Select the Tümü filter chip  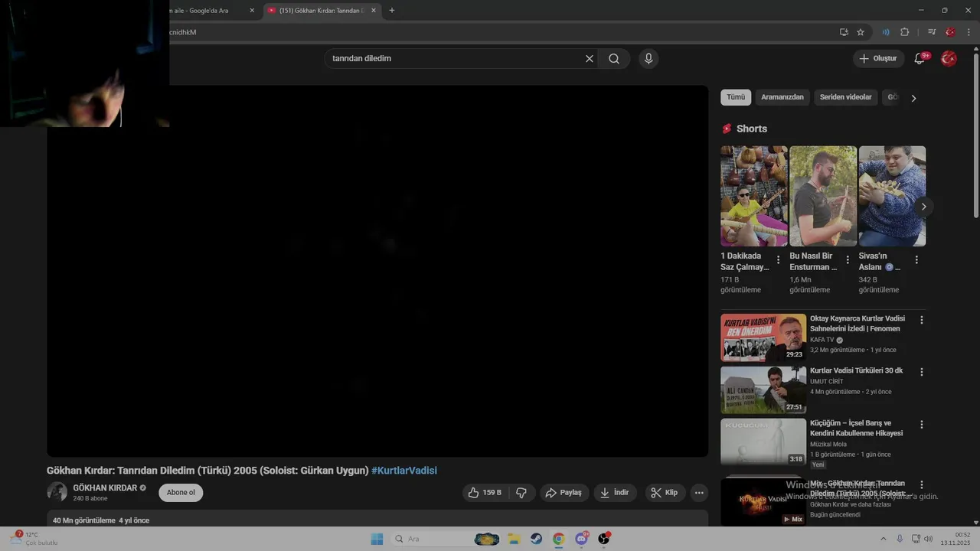coord(736,97)
